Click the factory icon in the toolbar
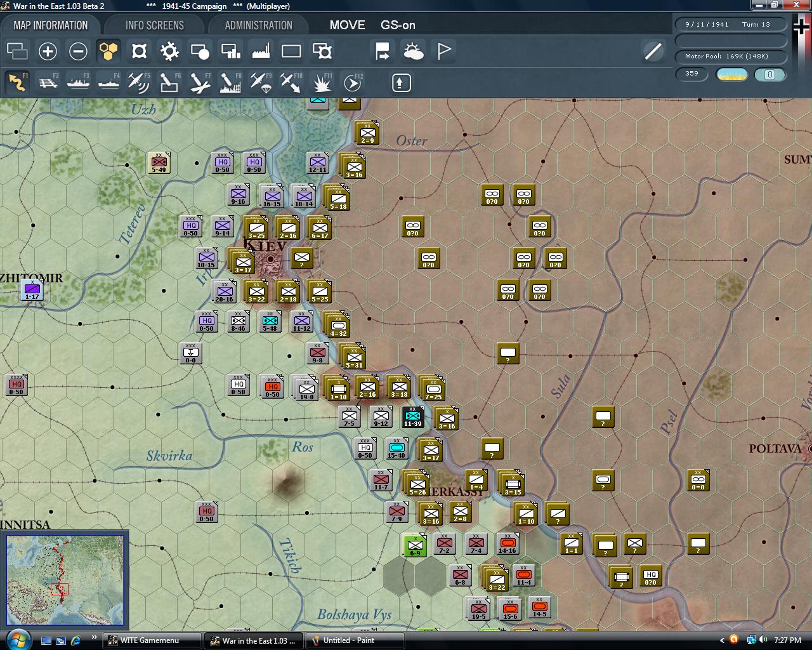812x650 pixels. pos(261,51)
